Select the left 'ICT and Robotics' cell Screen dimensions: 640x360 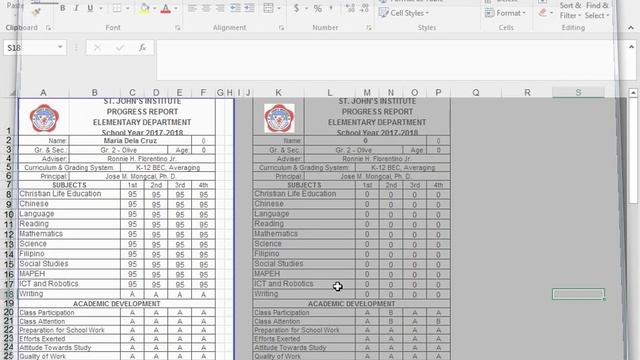coord(69,284)
